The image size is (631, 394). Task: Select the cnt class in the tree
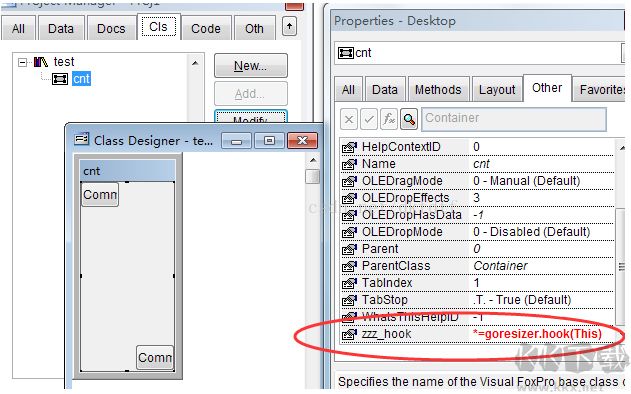pos(81,78)
